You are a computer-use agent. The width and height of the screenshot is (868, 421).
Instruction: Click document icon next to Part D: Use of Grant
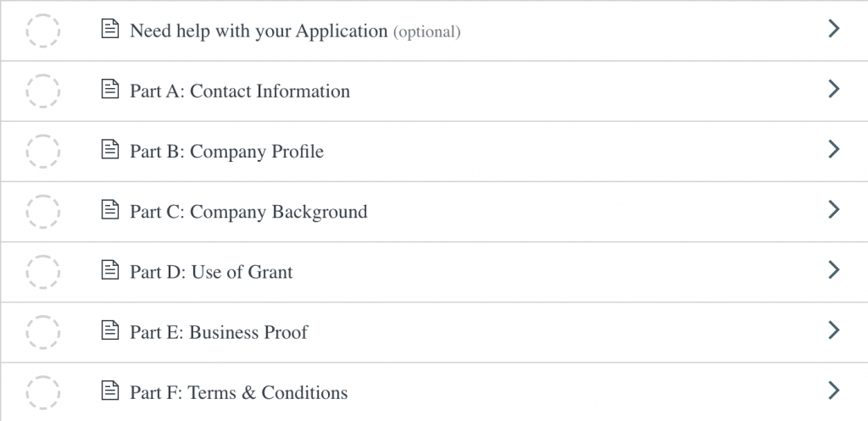point(110,269)
